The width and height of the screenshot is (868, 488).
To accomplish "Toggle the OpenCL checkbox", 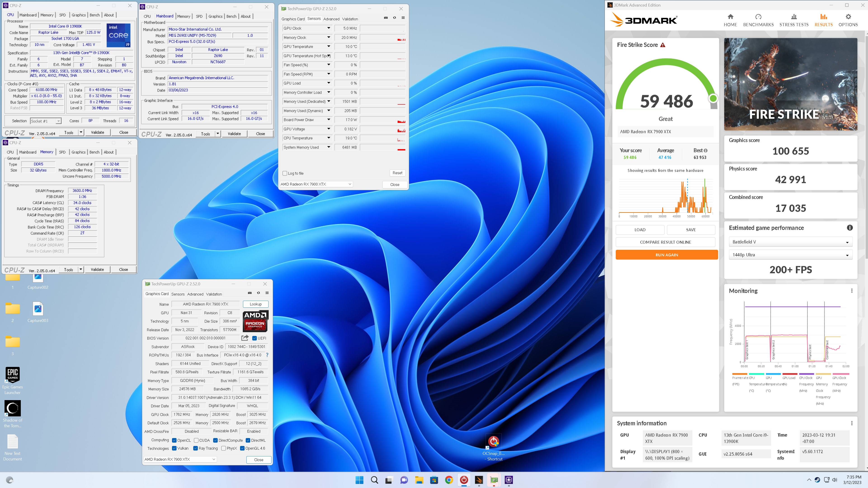I will pos(174,440).
